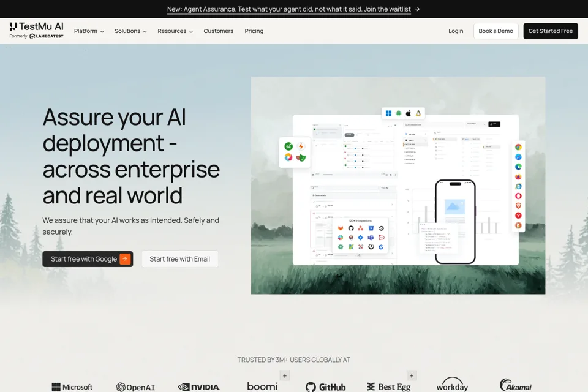Image resolution: width=588 pixels, height=392 pixels.
Task: Open the Pricing page
Action: 254,31
